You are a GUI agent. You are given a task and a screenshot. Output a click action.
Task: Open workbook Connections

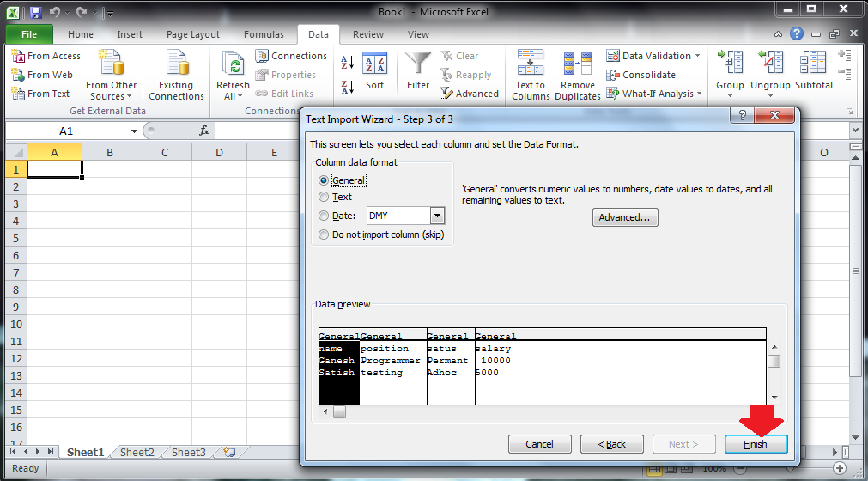point(291,56)
